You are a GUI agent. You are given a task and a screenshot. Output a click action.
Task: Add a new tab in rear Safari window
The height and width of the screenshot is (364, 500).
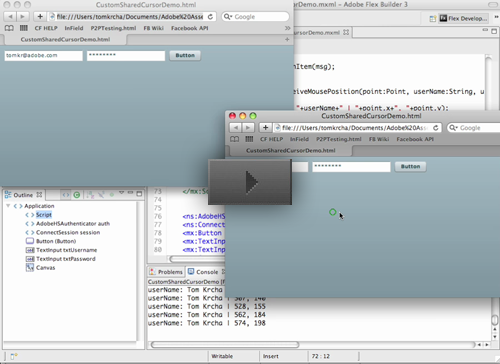pyautogui.click(x=287, y=39)
